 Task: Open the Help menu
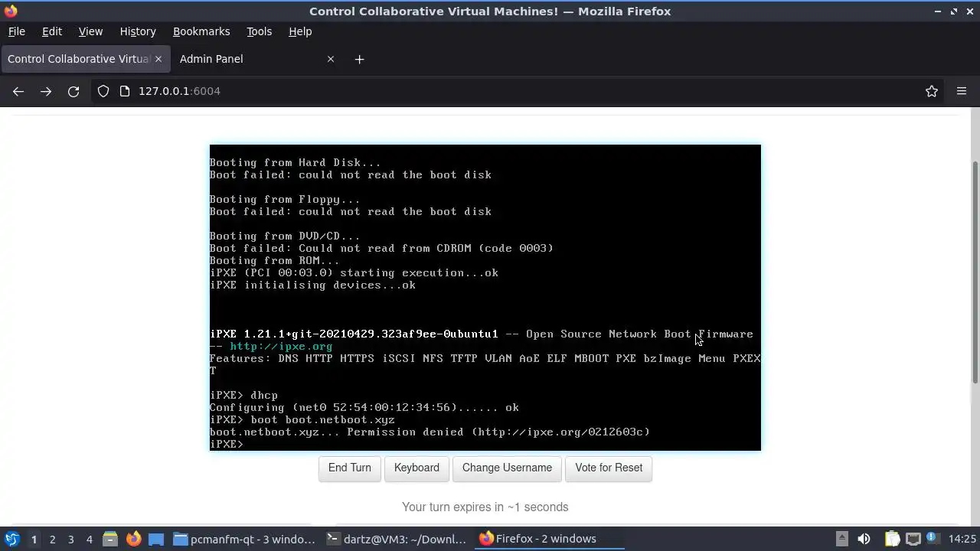coord(300,31)
